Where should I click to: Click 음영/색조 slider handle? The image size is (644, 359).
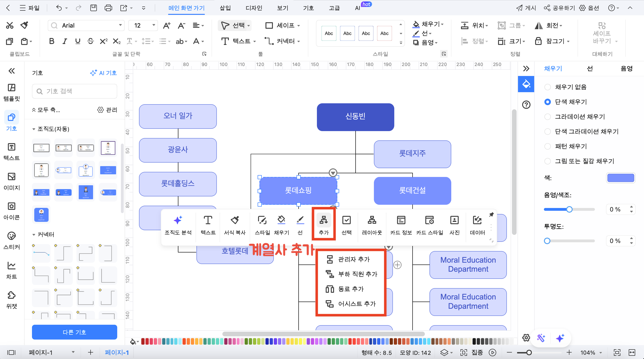pyautogui.click(x=569, y=209)
